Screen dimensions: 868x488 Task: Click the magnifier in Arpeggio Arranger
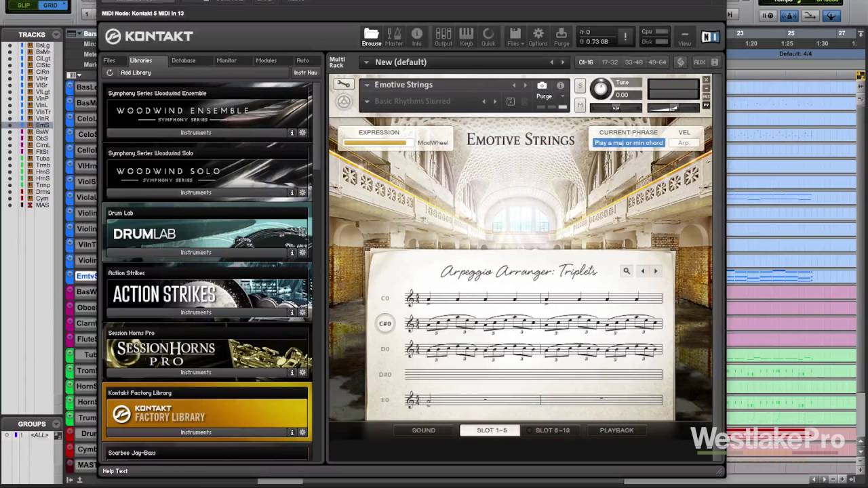point(627,271)
